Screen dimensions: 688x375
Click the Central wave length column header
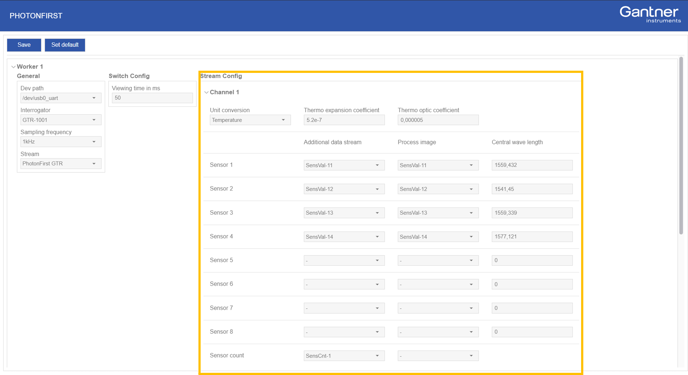coord(517,142)
